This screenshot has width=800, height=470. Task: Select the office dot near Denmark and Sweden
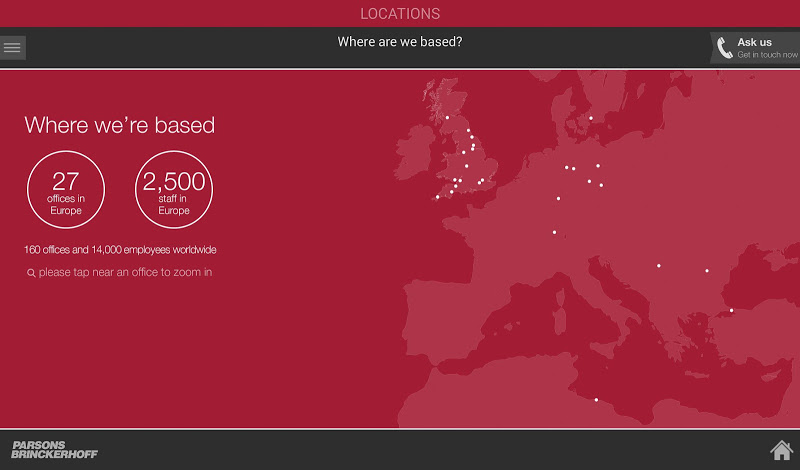click(591, 118)
